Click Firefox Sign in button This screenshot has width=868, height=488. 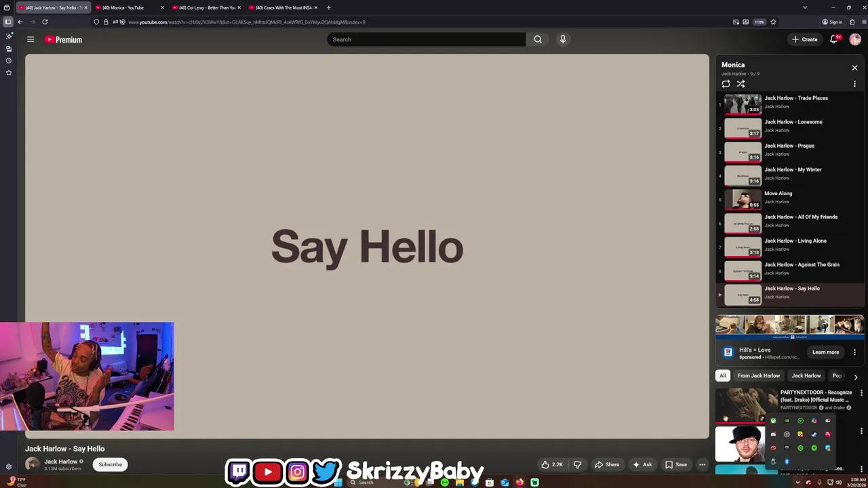pyautogui.click(x=832, y=22)
